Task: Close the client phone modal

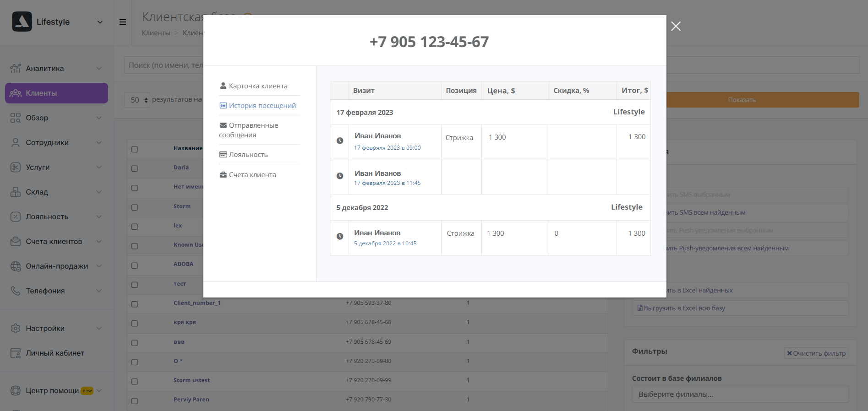Action: tap(676, 27)
